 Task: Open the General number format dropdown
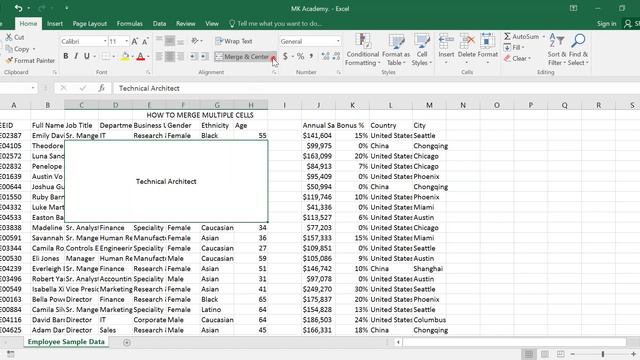pyautogui.click(x=338, y=41)
